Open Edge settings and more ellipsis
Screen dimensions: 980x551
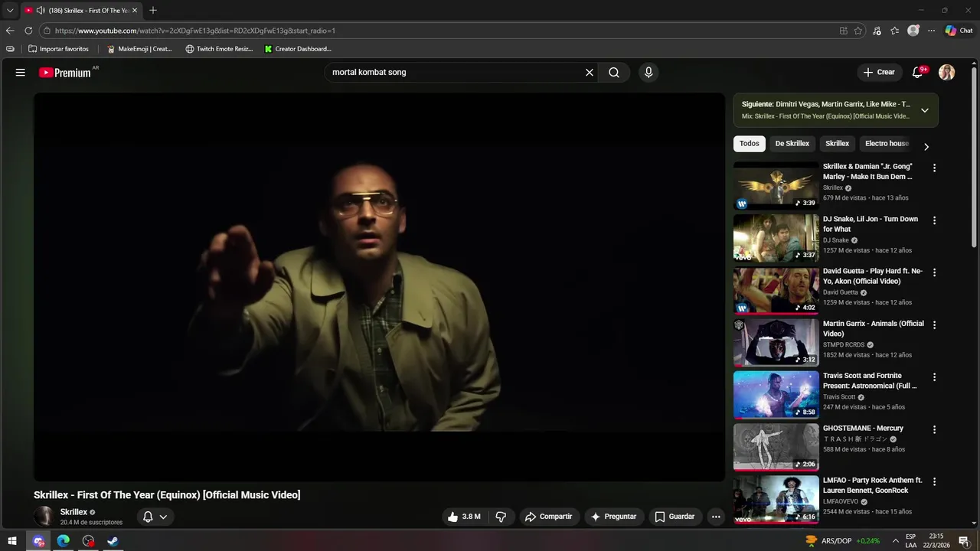tap(932, 31)
